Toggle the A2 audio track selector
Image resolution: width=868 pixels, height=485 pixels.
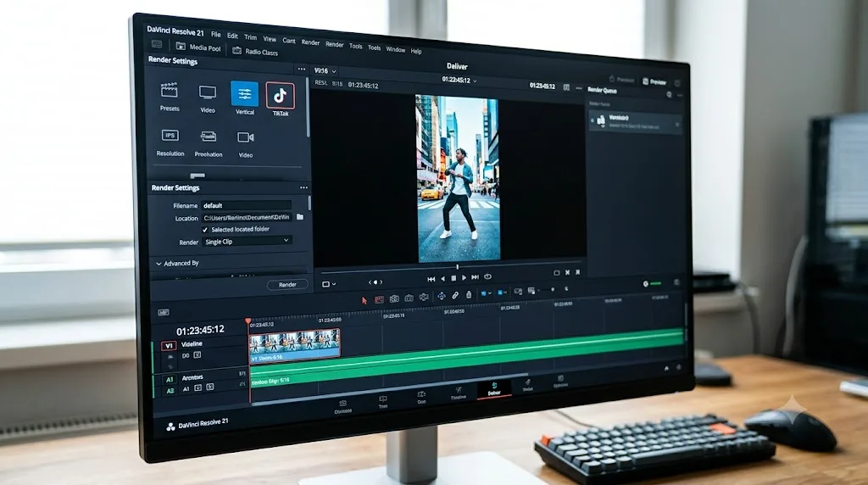point(170,390)
